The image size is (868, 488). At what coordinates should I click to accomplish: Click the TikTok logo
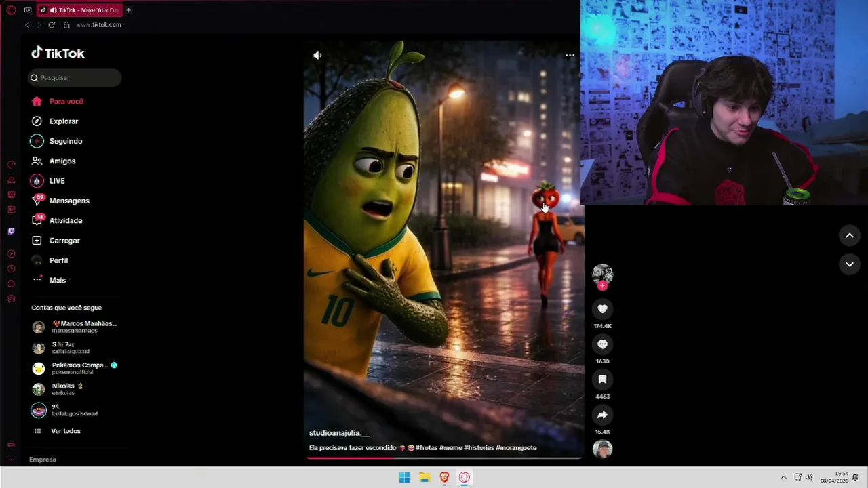58,53
